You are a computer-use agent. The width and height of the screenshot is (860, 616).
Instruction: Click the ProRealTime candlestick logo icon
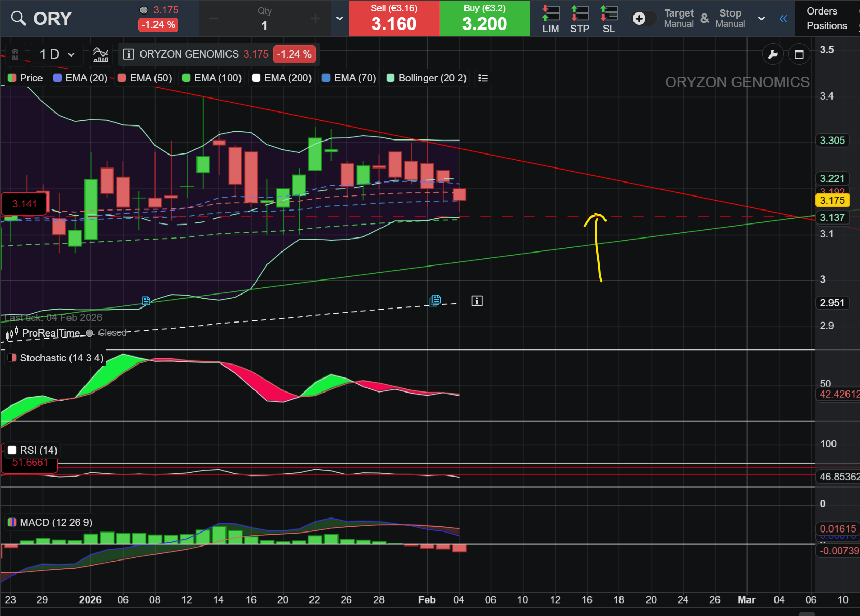point(12,333)
